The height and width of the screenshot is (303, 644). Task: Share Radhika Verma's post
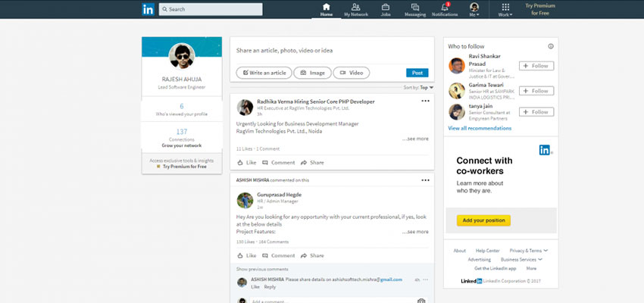312,163
